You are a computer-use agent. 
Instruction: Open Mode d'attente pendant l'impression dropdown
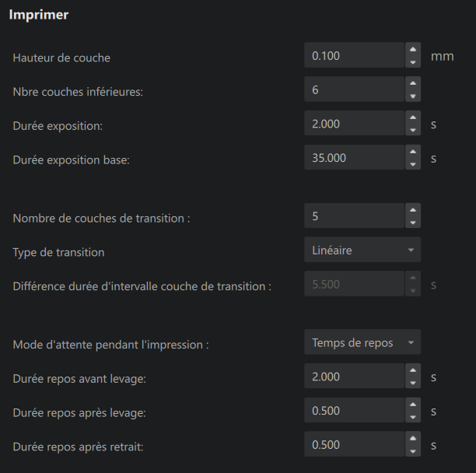(x=362, y=342)
